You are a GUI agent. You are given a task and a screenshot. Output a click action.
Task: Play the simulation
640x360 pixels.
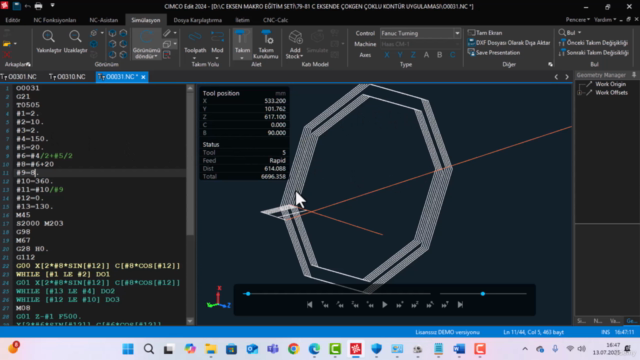[x=384, y=305]
